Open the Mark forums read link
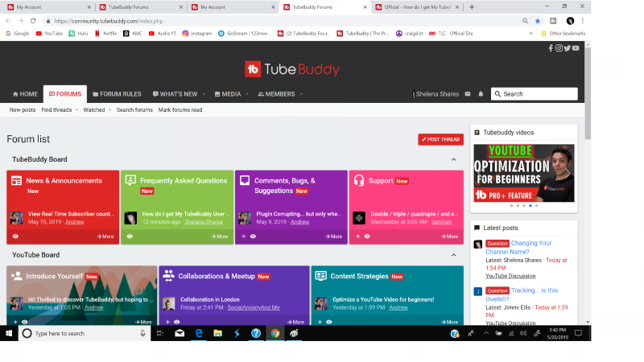 point(180,109)
